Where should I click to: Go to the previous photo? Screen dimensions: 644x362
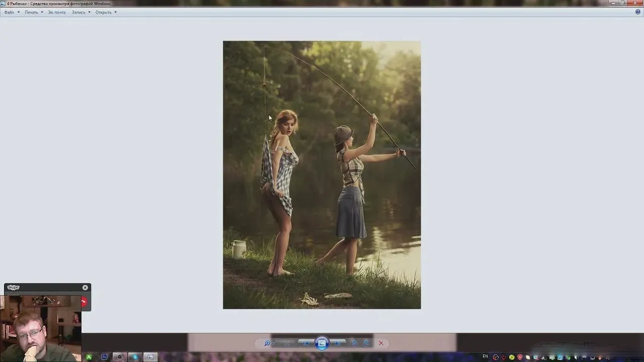306,343
